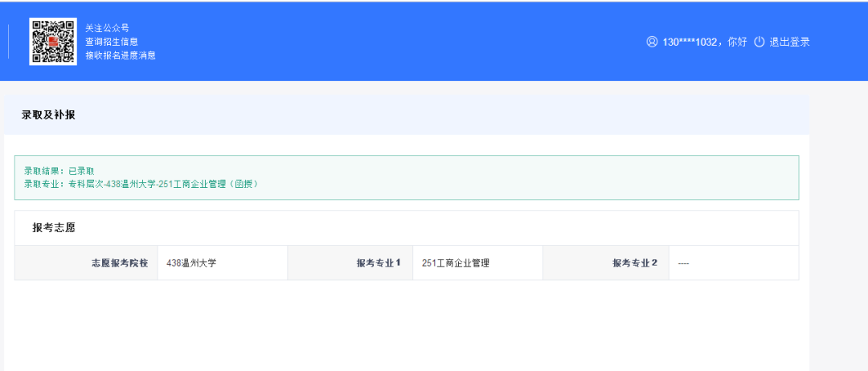Click the ---- value under 报考专业2
Viewport: 868px width, 371px height.
point(683,263)
